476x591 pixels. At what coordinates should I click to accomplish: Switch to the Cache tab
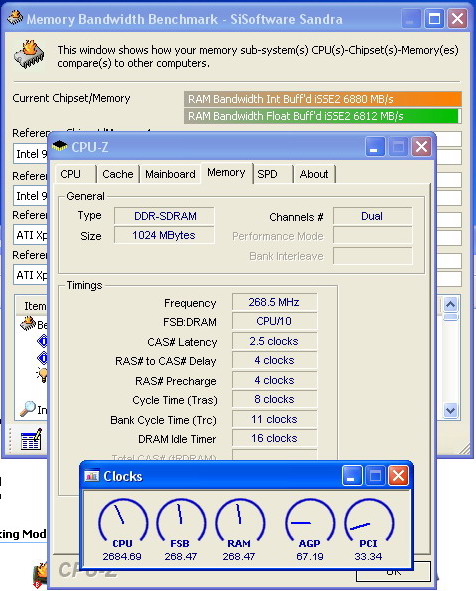tap(118, 174)
